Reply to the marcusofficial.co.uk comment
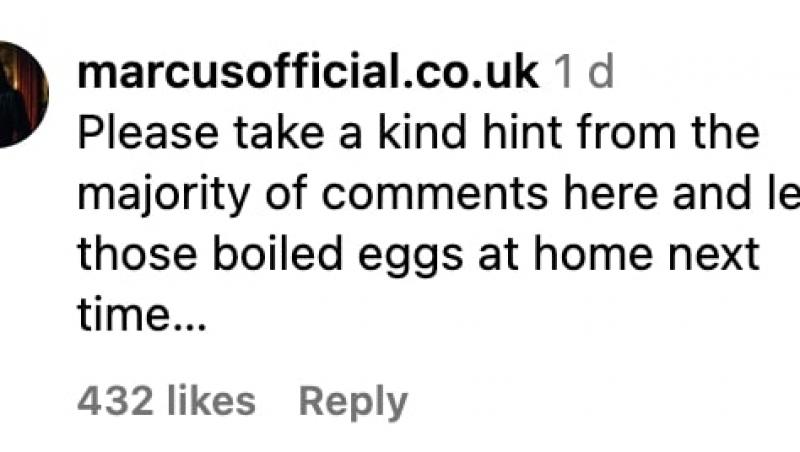Screen dimensions: 800x452 (x=353, y=402)
